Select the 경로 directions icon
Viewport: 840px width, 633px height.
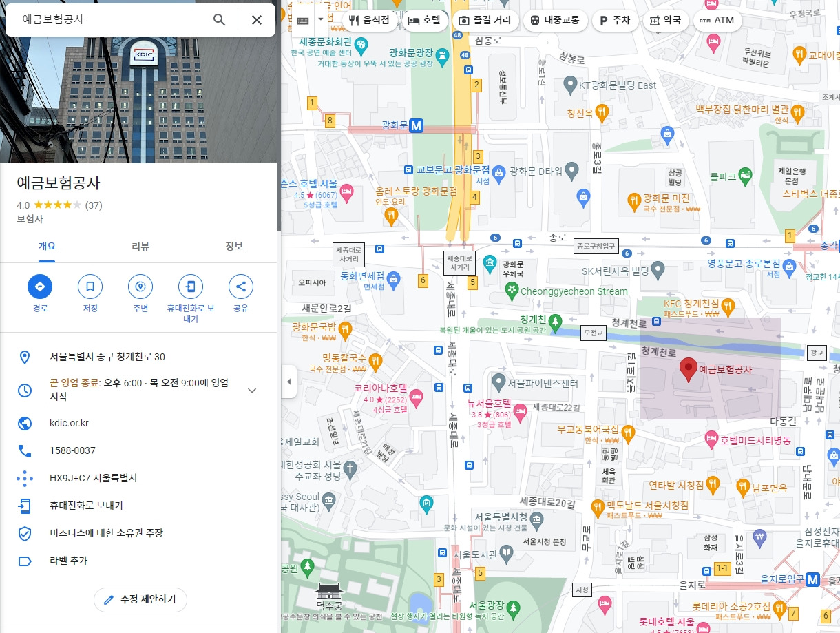(x=40, y=287)
